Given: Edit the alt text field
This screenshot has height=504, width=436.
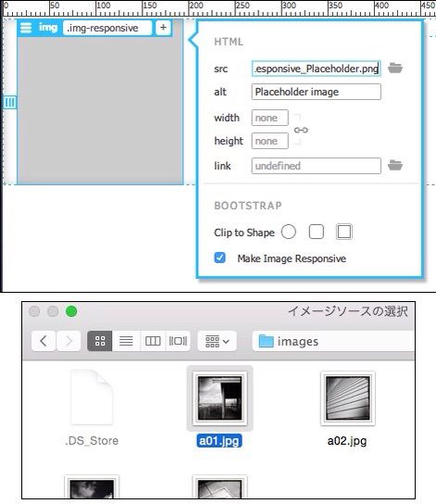Looking at the screenshot, I should 317,92.
